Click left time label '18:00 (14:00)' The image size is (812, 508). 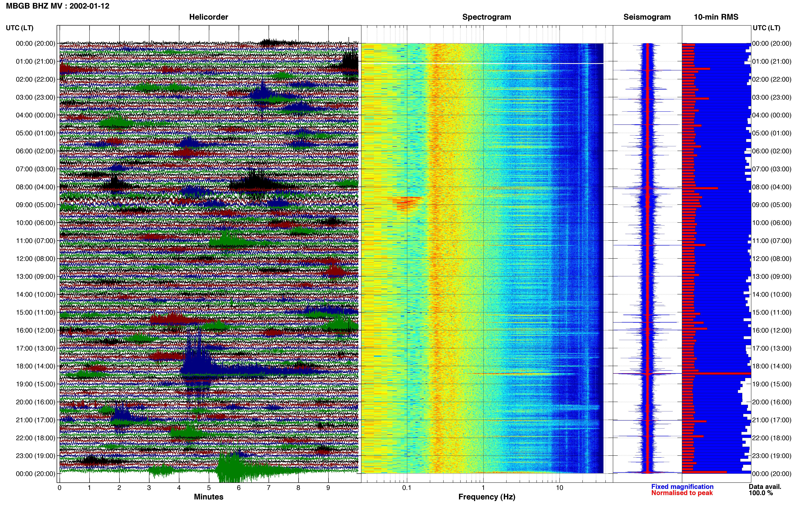36,366
